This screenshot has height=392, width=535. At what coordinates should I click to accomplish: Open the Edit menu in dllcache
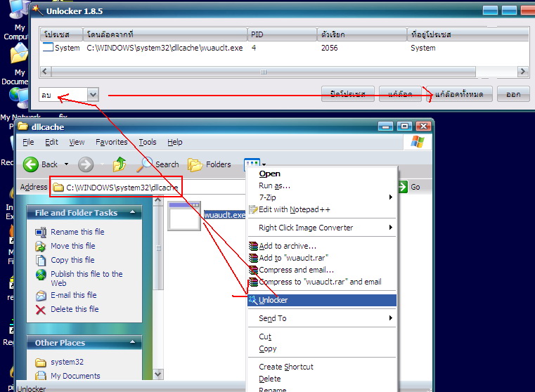51,142
